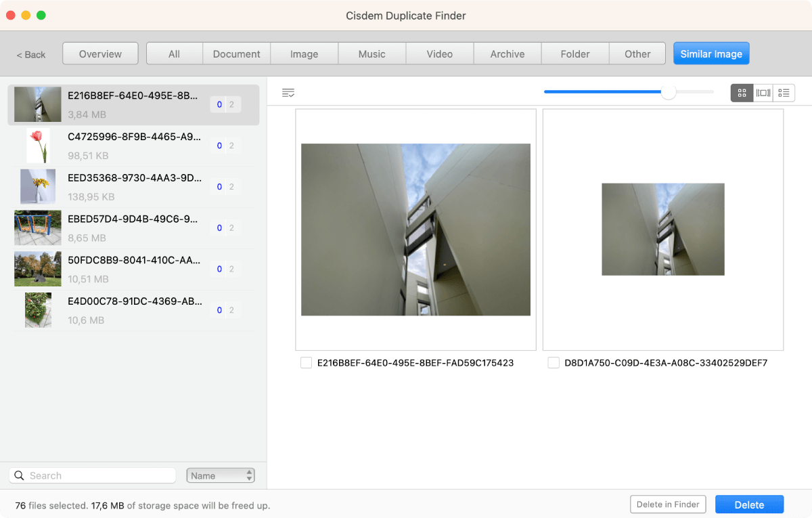
Task: Switch to side-by-side comparison view
Action: (763, 93)
